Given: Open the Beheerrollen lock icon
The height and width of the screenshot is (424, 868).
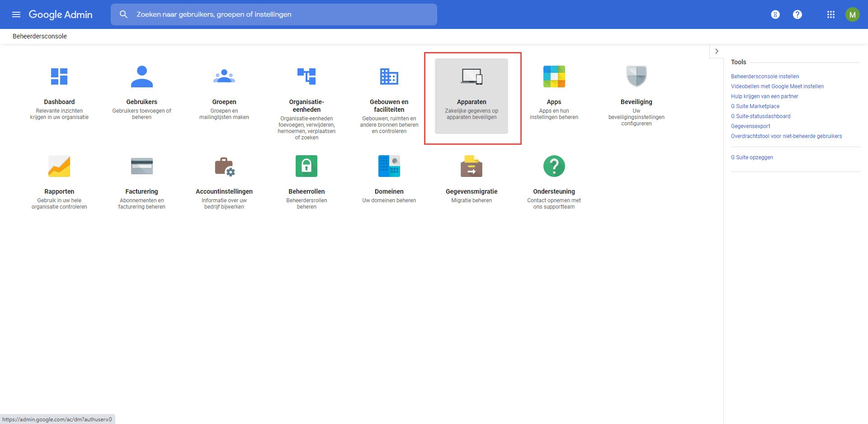Looking at the screenshot, I should 307,166.
